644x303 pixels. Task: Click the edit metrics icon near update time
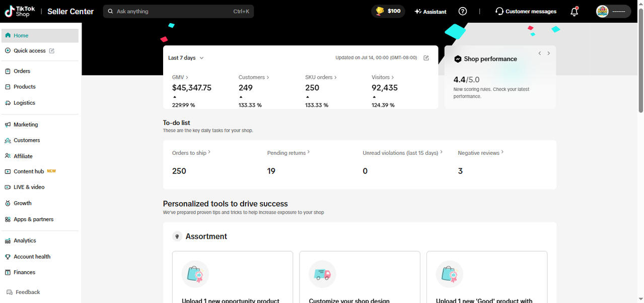point(426,58)
